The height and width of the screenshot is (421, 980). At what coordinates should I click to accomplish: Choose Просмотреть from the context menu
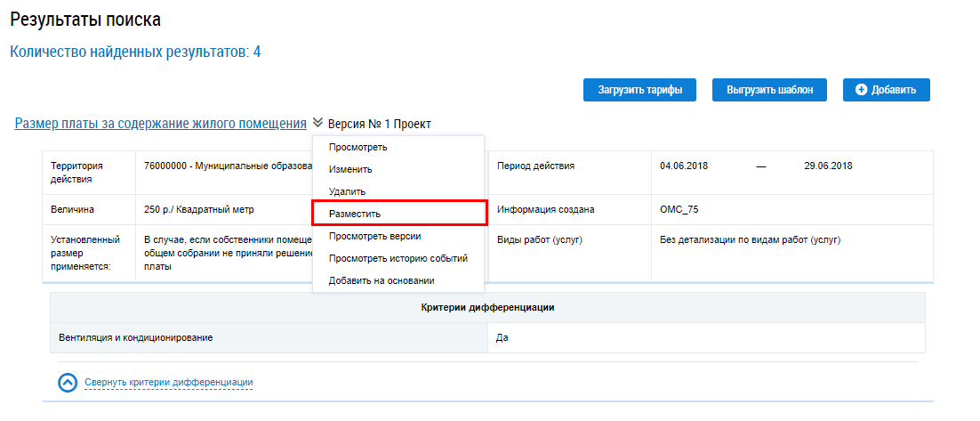(357, 147)
